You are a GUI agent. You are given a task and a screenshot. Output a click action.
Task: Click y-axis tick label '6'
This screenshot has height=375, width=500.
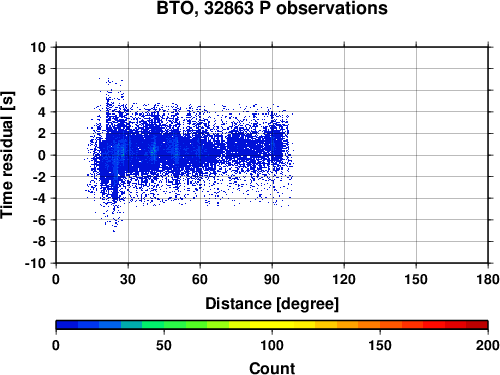point(42,90)
